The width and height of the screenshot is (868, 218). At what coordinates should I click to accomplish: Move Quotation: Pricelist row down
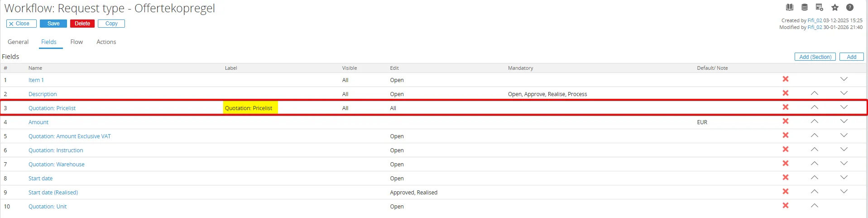tap(844, 107)
